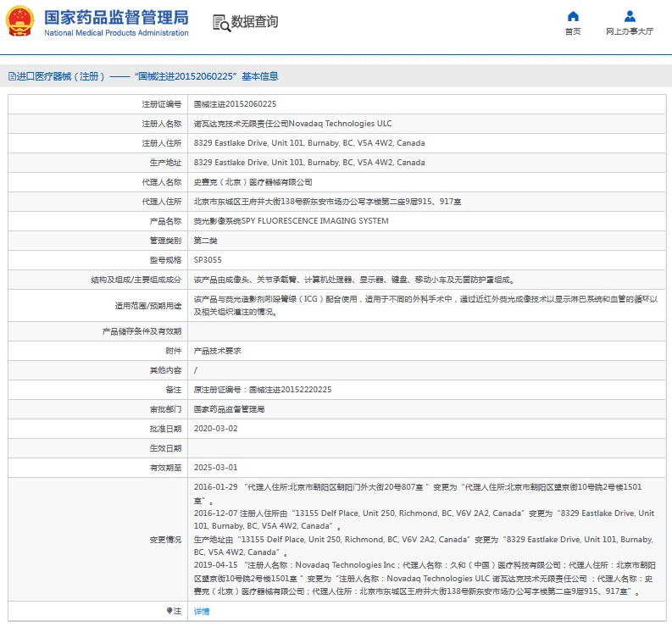Image resolution: width=672 pixels, height=627 pixels.
Task: Click National Medical Products Administration English subtitle
Action: pyautogui.click(x=116, y=33)
